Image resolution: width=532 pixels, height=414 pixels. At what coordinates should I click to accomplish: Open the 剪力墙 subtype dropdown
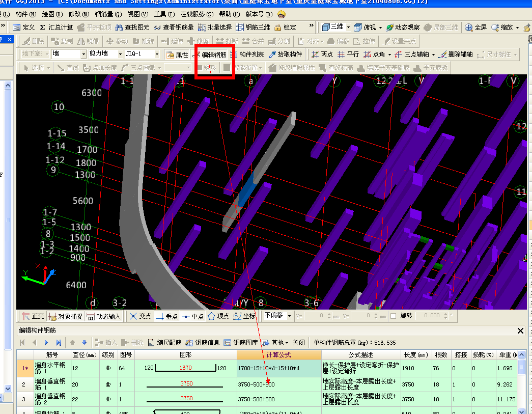(x=120, y=54)
